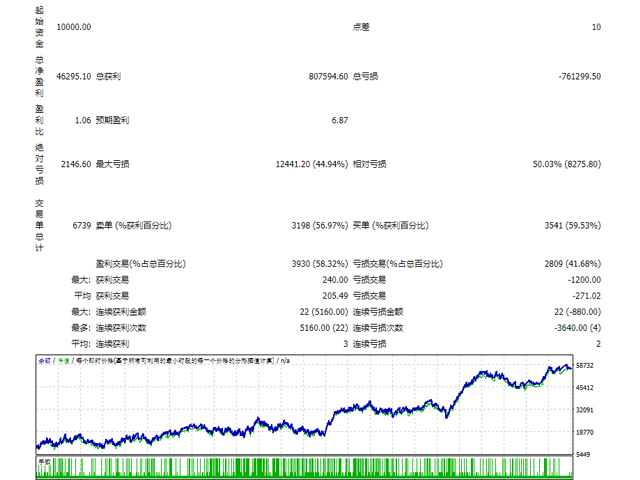Select the 余额 legend in chart

(x=44, y=361)
